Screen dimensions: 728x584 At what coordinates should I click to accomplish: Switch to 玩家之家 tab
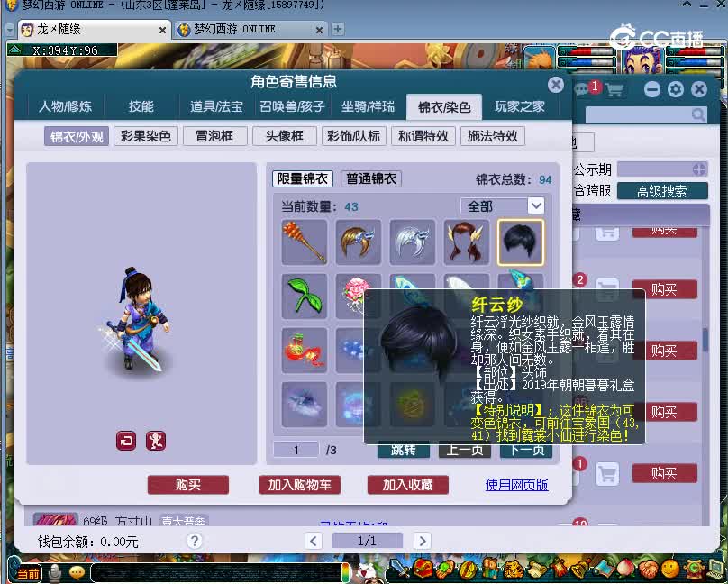coord(520,106)
